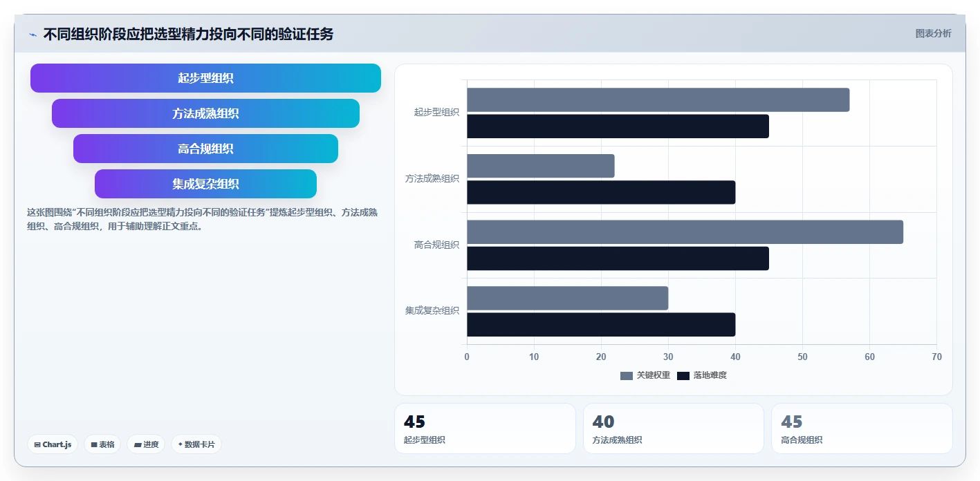Click the 表格 tag chip
980x481 pixels.
102,444
